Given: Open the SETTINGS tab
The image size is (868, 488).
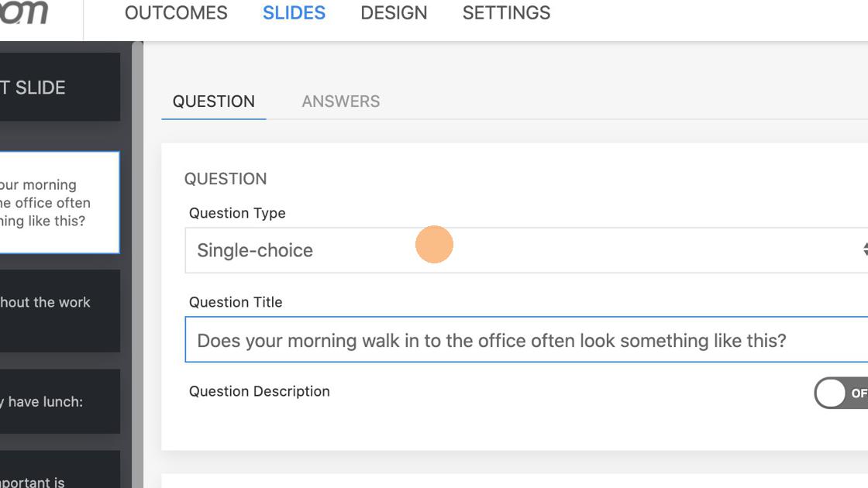Looking at the screenshot, I should pyautogui.click(x=506, y=13).
